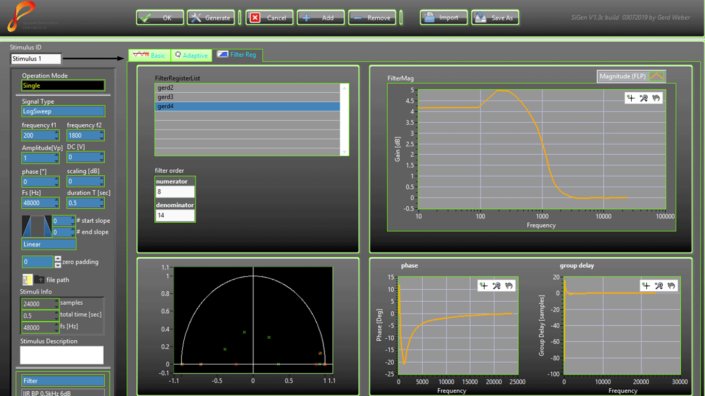Screen dimensions: 705x396
Task: Click the SiGen logo icon
Action: click(21, 16)
